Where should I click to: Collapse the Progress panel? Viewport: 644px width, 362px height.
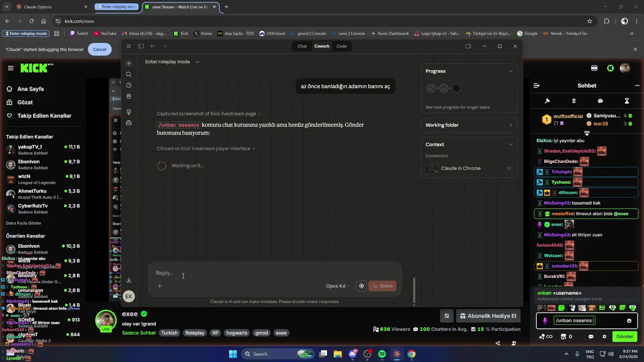coord(511,71)
